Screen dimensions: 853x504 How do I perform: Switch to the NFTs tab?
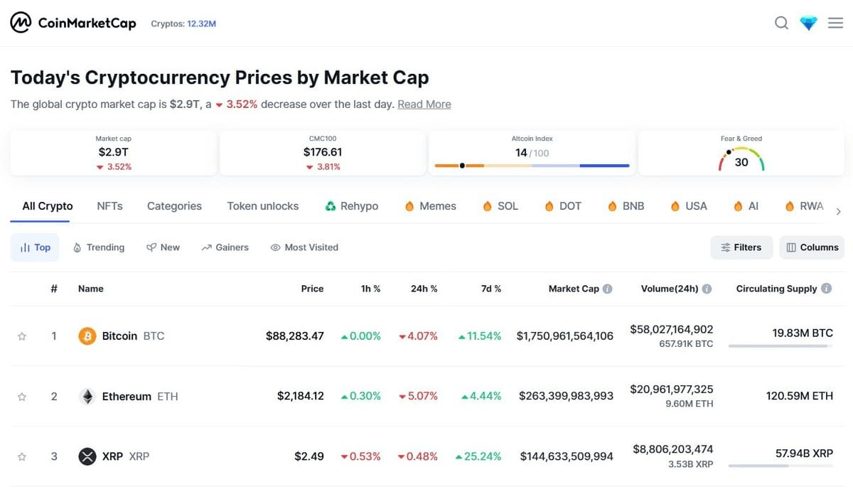[109, 206]
